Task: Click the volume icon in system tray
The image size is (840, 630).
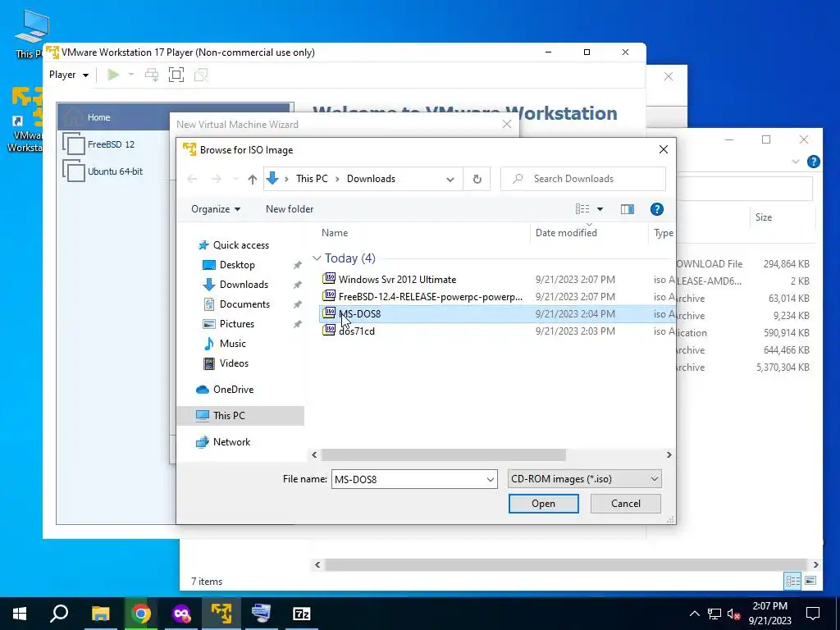Action: (733, 614)
